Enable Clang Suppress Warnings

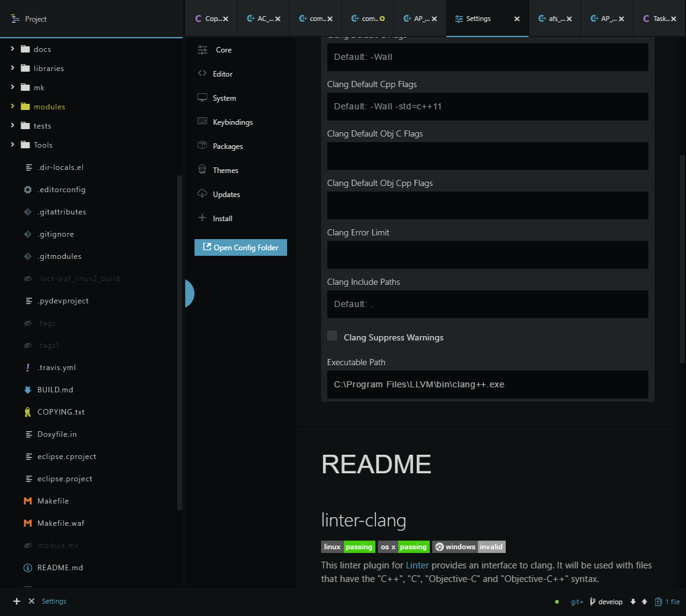[x=332, y=335]
